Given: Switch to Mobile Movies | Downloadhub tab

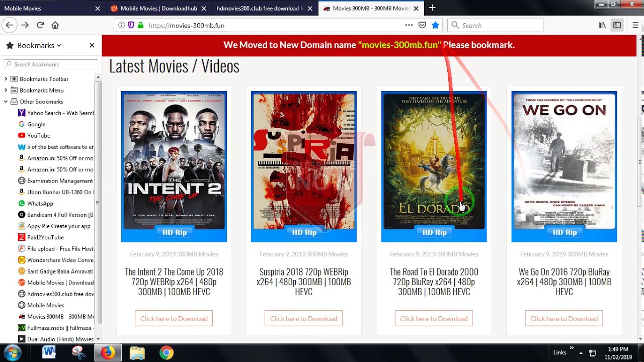Looking at the screenshot, I should click(158, 9).
